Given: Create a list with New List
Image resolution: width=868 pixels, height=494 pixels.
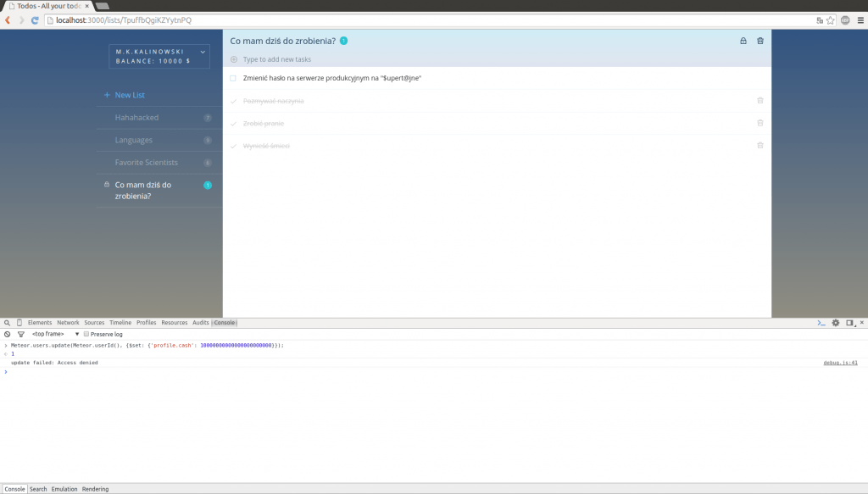Looking at the screenshot, I should (x=130, y=95).
